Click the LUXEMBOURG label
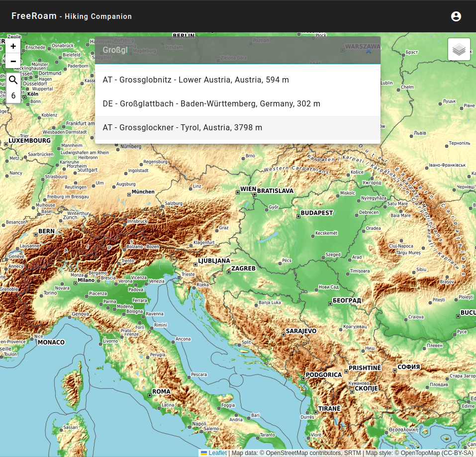This screenshot has height=457, width=476. [29, 141]
